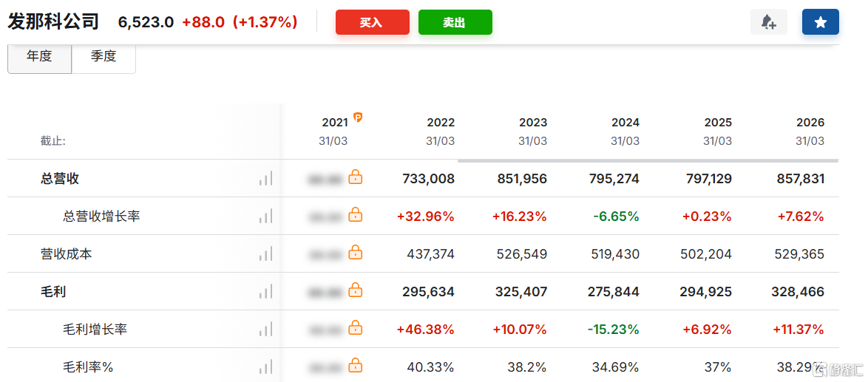This screenshot has height=382, width=868.
Task: Click the revenue growth value +32.96%
Action: click(x=426, y=216)
